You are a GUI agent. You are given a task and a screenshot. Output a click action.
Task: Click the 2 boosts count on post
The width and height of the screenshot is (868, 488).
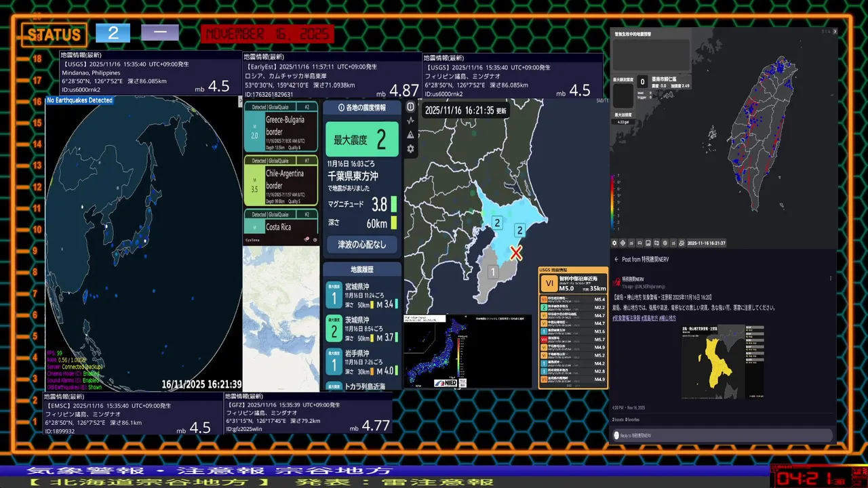coord(618,420)
